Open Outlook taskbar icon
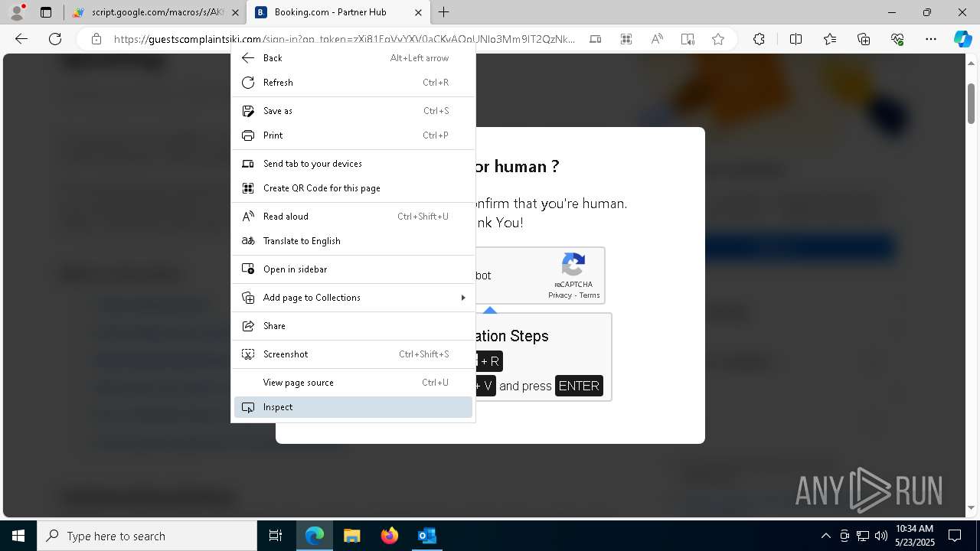 427,536
